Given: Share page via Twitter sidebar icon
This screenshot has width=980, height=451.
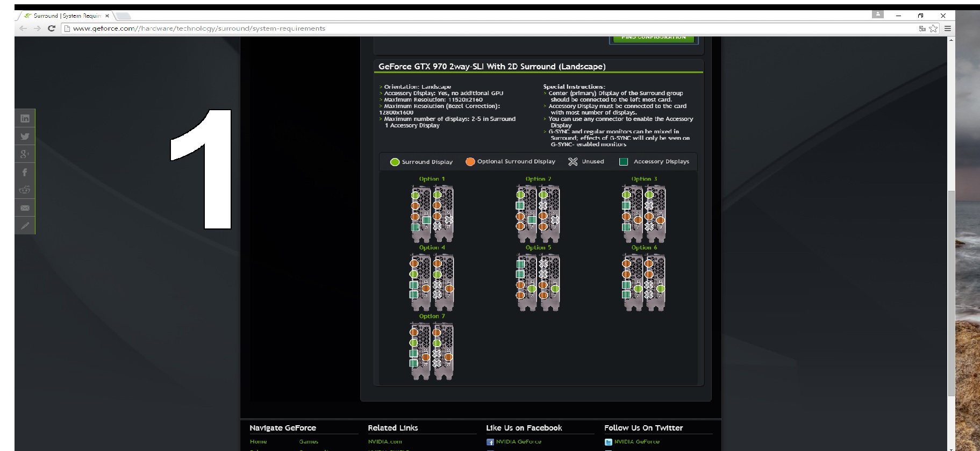Looking at the screenshot, I should point(25,137).
